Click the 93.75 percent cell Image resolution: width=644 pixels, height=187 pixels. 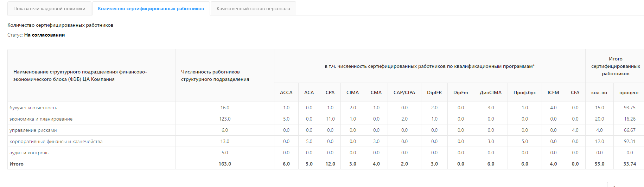(x=630, y=108)
